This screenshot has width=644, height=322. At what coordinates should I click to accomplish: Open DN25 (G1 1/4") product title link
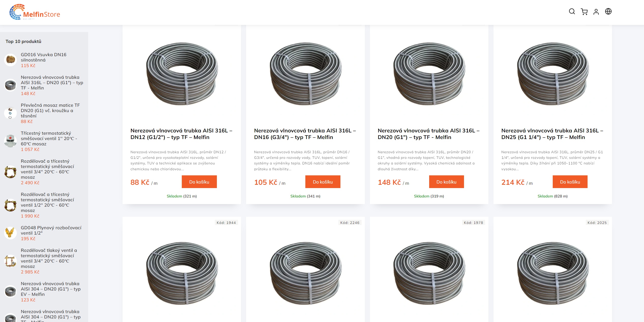(x=552, y=134)
